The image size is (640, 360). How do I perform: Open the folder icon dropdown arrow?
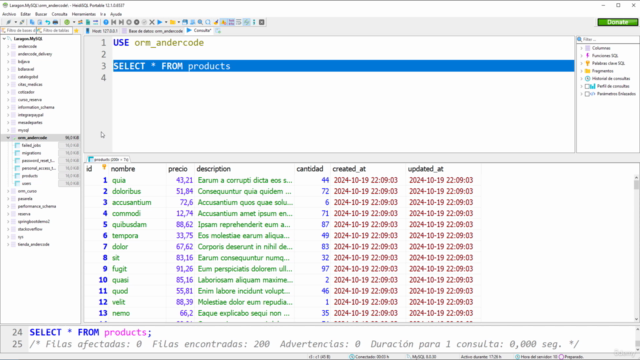178,22
